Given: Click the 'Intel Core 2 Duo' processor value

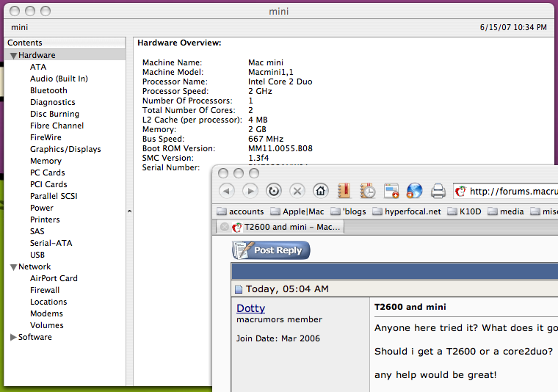Looking at the screenshot, I should [x=280, y=81].
